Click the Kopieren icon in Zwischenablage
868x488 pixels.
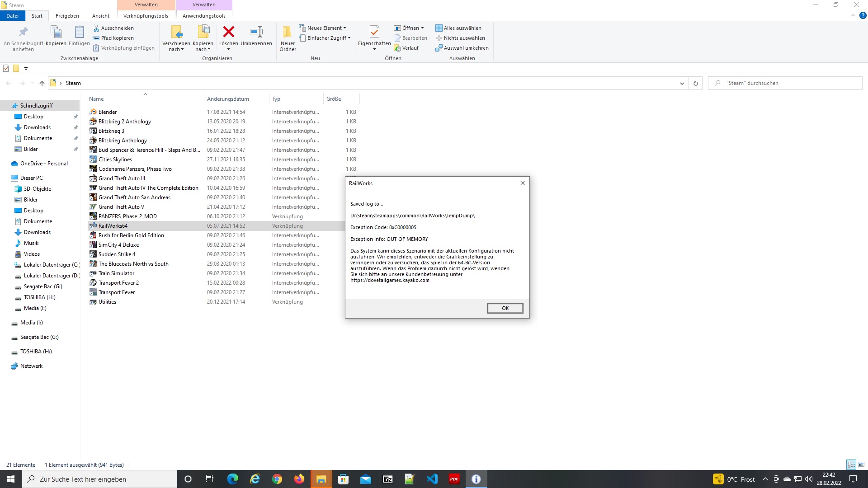[x=56, y=32]
